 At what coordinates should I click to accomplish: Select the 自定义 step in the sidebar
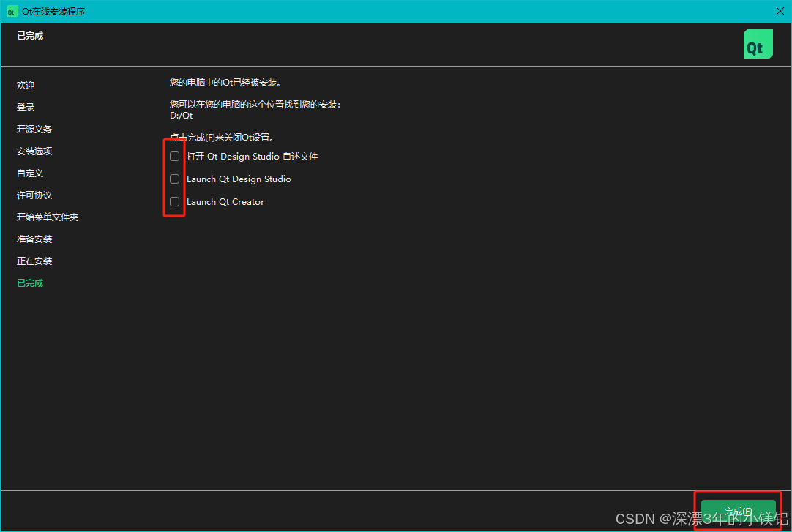[x=30, y=173]
